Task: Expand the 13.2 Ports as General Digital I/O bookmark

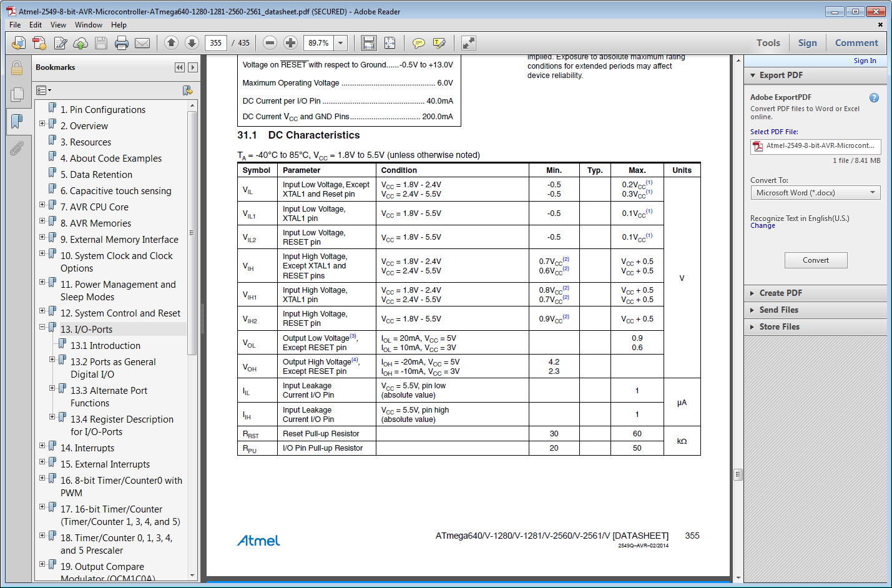Action: click(x=52, y=360)
